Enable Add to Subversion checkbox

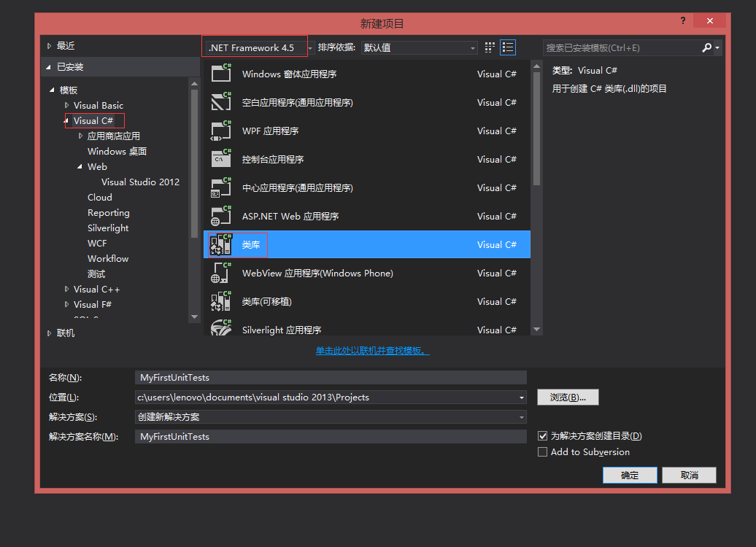click(x=542, y=452)
